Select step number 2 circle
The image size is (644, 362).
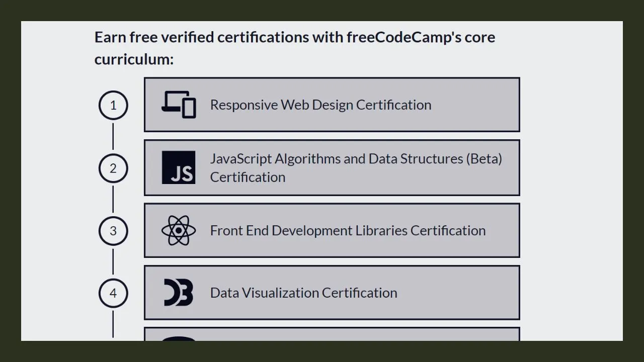[113, 168]
